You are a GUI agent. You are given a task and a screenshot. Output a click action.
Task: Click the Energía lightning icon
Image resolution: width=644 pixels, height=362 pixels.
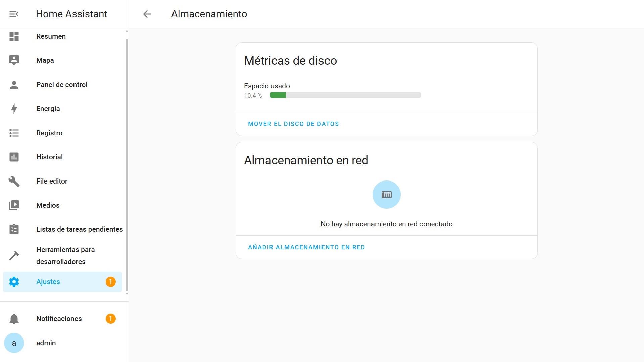click(x=14, y=109)
